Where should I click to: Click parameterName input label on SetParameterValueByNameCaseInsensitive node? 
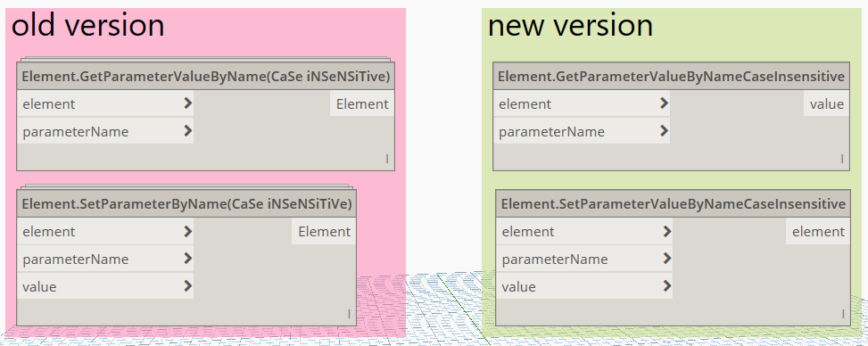(555, 259)
